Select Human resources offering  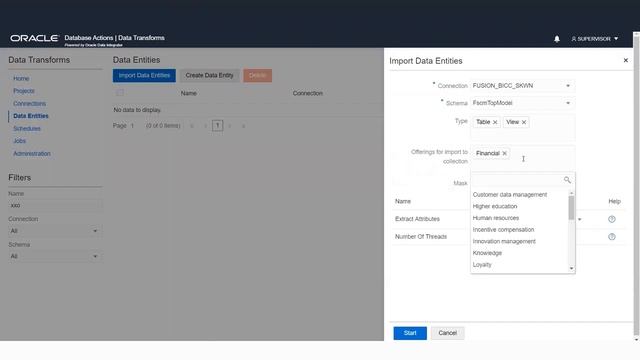[x=496, y=218]
